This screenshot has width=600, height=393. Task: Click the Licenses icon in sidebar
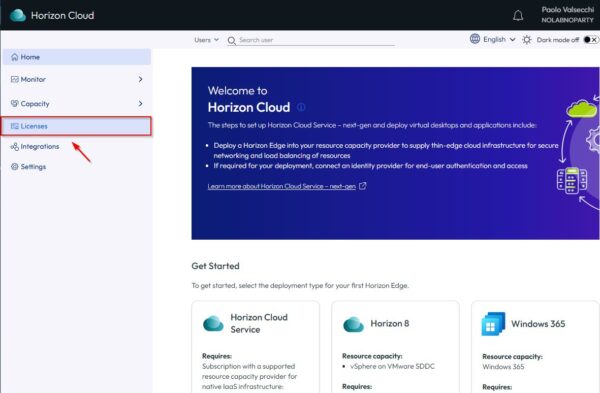pyautogui.click(x=15, y=126)
